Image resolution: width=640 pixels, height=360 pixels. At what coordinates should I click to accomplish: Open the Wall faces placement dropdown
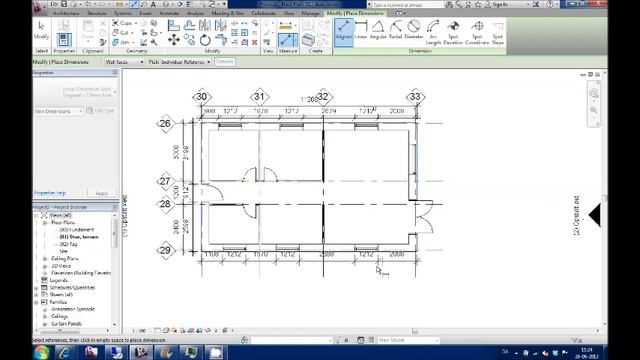124,62
